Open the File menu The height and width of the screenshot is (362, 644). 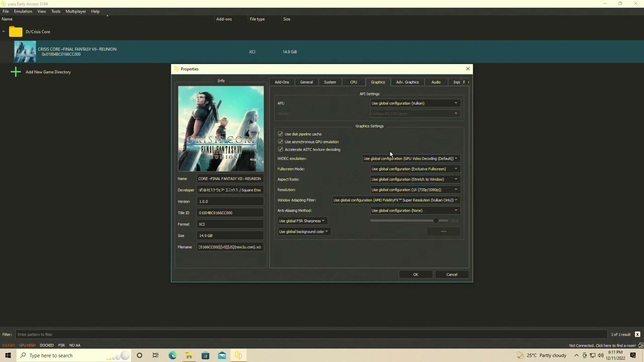pos(6,11)
